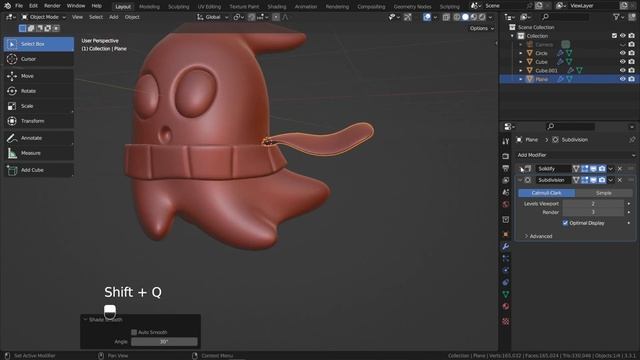Toggle Collection exclude checkbox
The image size is (640, 360).
click(x=614, y=36)
